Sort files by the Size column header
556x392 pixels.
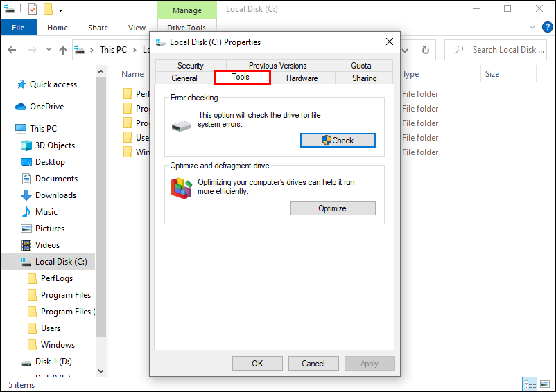[x=492, y=74]
